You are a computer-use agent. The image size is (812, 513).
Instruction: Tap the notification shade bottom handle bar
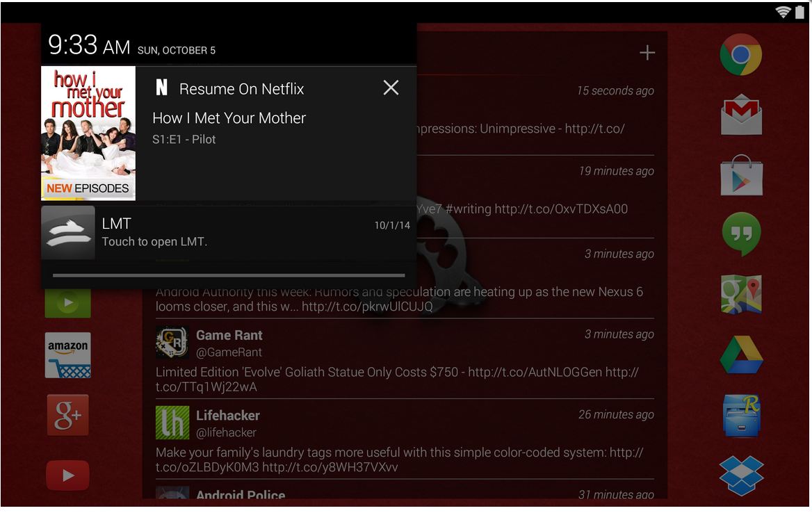pos(229,276)
